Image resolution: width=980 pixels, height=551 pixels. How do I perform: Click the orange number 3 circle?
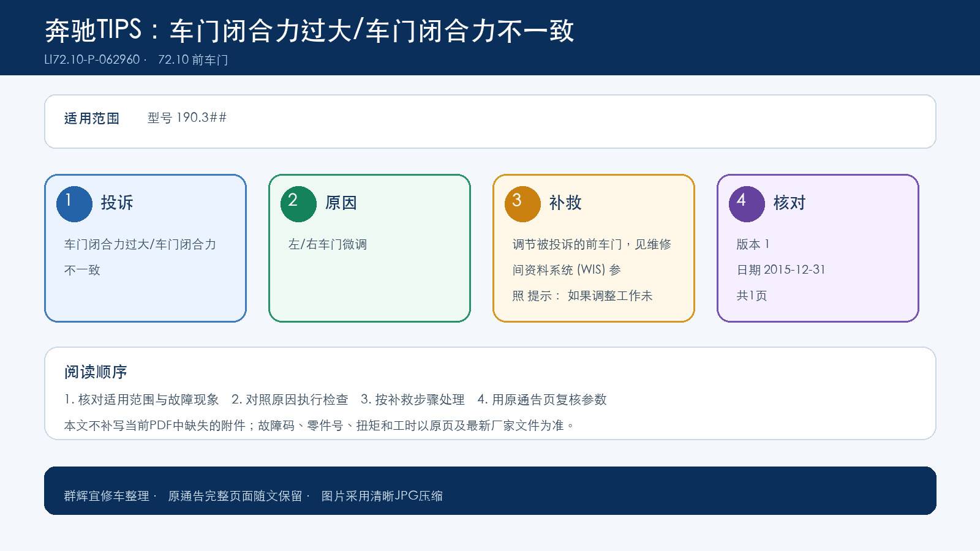[x=522, y=204]
